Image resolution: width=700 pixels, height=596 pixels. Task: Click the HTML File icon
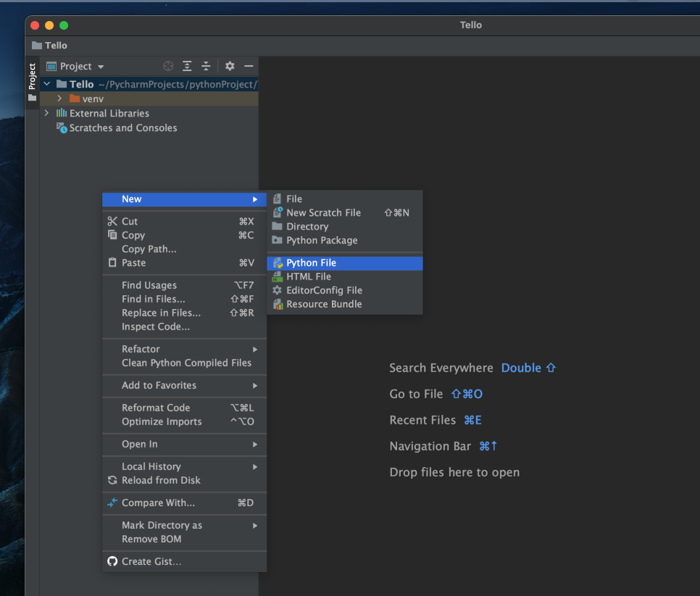point(278,277)
